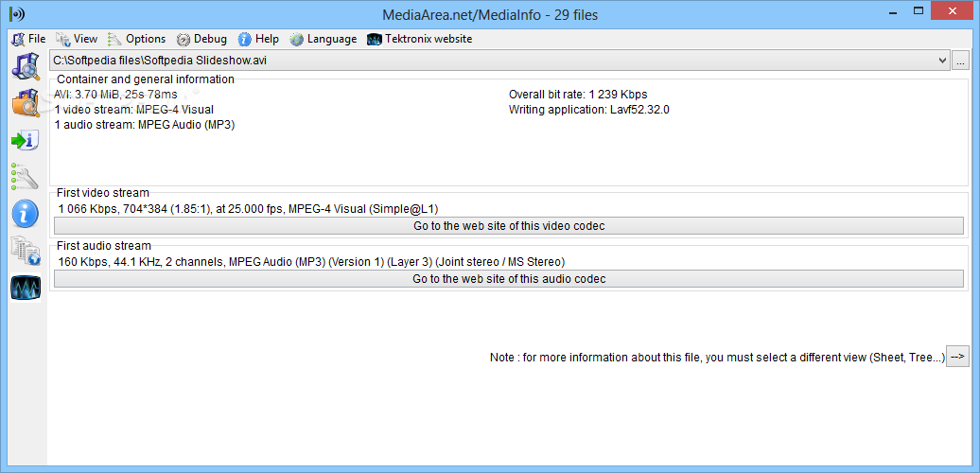Click the Options wrench sidebar icon
Image resolution: width=980 pixels, height=473 pixels.
click(26, 177)
